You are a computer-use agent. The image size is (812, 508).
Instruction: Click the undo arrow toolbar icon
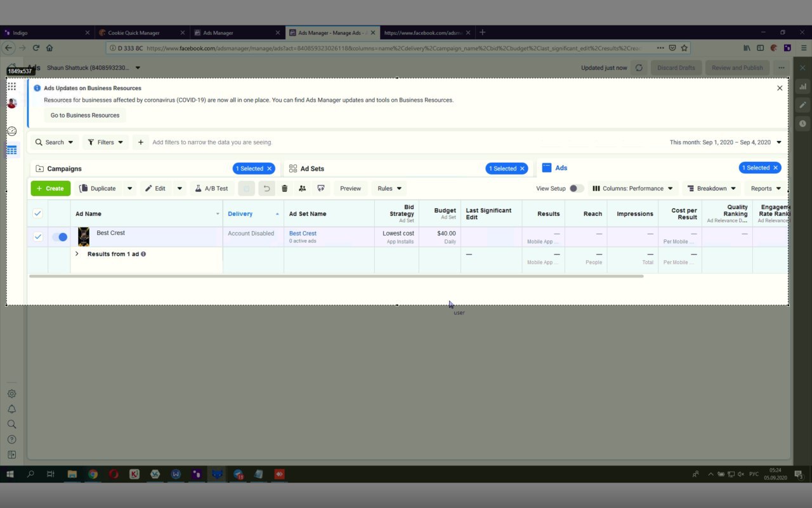(x=266, y=189)
